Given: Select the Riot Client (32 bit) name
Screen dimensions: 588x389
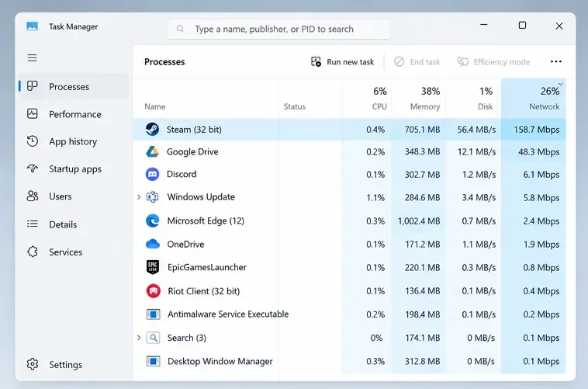Looking at the screenshot, I should pos(203,291).
